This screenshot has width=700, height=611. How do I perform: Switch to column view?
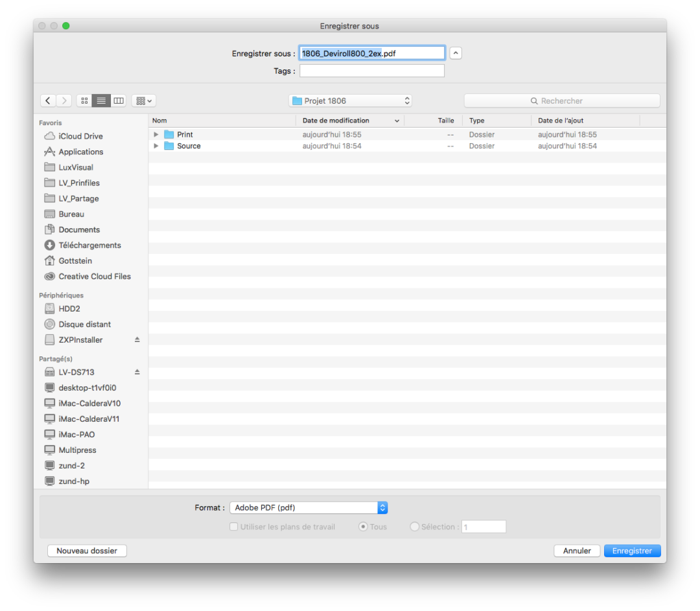[x=119, y=100]
